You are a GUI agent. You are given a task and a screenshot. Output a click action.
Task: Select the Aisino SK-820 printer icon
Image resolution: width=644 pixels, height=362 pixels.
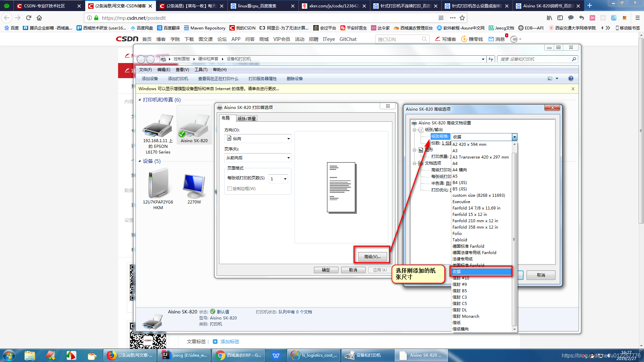[194, 125]
